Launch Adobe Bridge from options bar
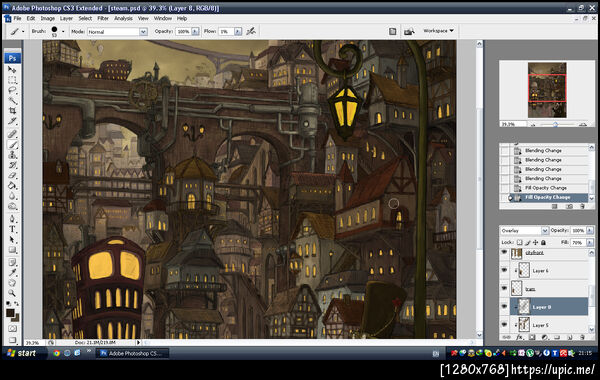 coord(409,31)
